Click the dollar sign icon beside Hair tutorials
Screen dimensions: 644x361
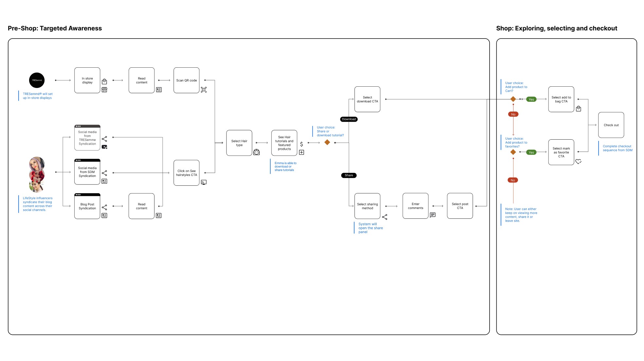301,144
